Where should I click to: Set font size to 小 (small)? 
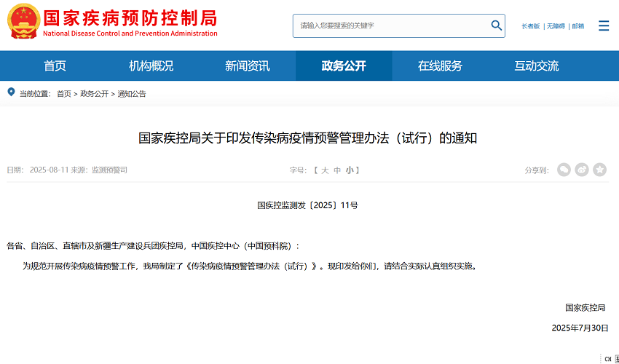coord(350,170)
